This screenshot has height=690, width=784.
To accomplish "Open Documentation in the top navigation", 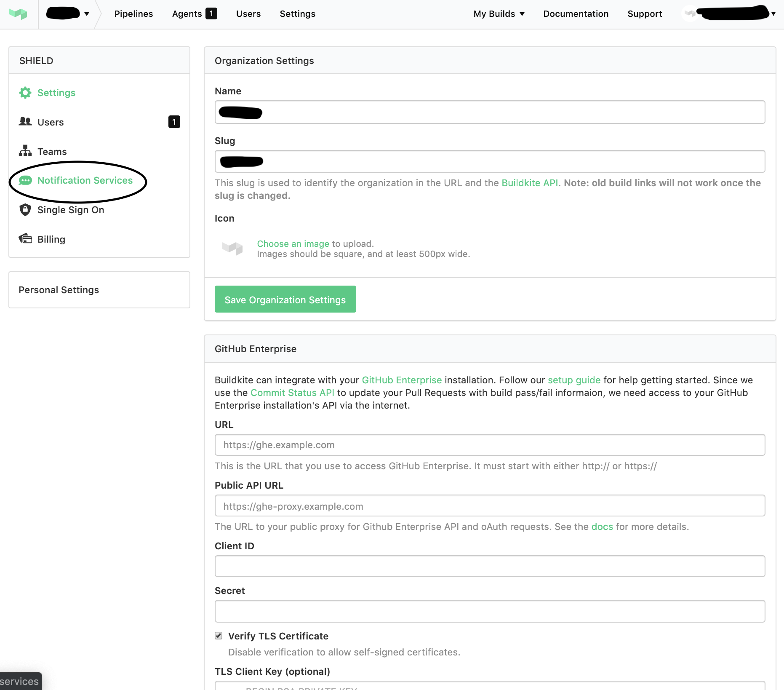I will (576, 14).
